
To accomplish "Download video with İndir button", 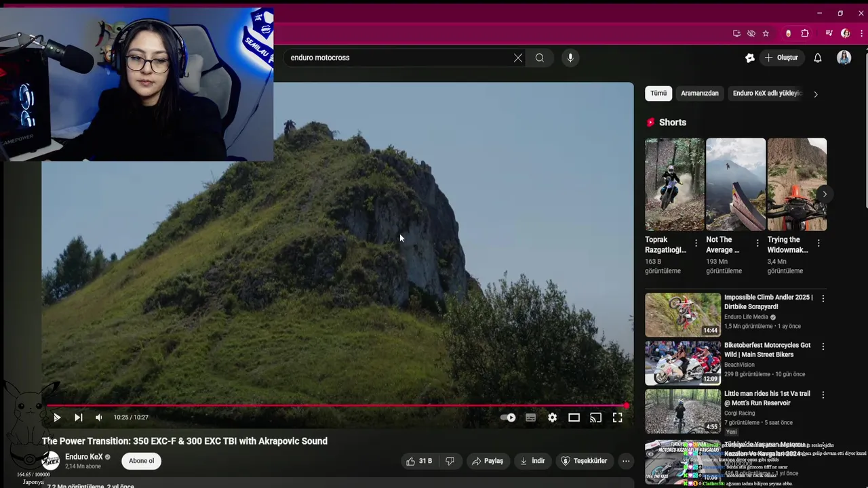I will pos(532,461).
